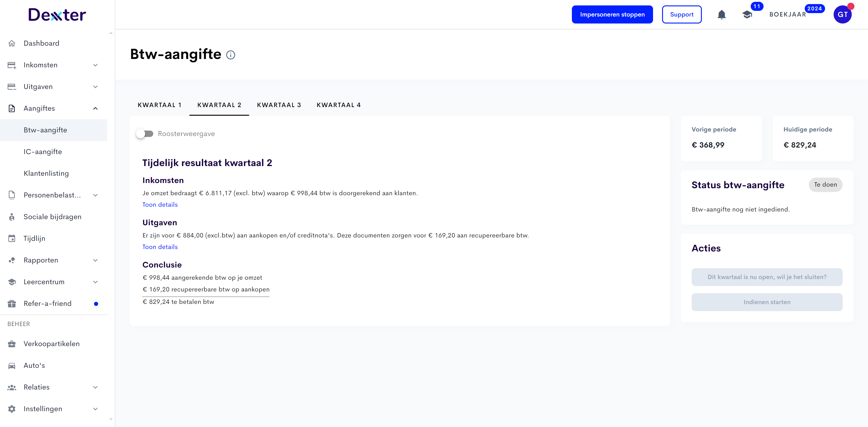Screen dimensions: 868x427
Task: Click the Dashboard home icon
Action: click(12, 43)
